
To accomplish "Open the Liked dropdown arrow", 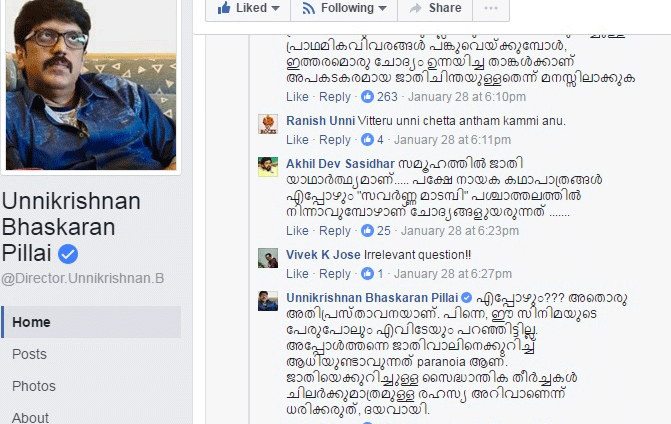I will click(276, 8).
